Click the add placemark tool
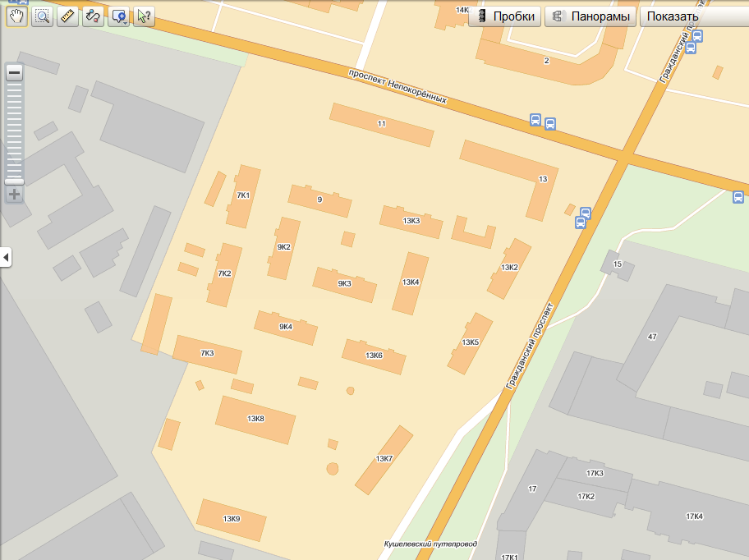The height and width of the screenshot is (560, 749). point(117,16)
